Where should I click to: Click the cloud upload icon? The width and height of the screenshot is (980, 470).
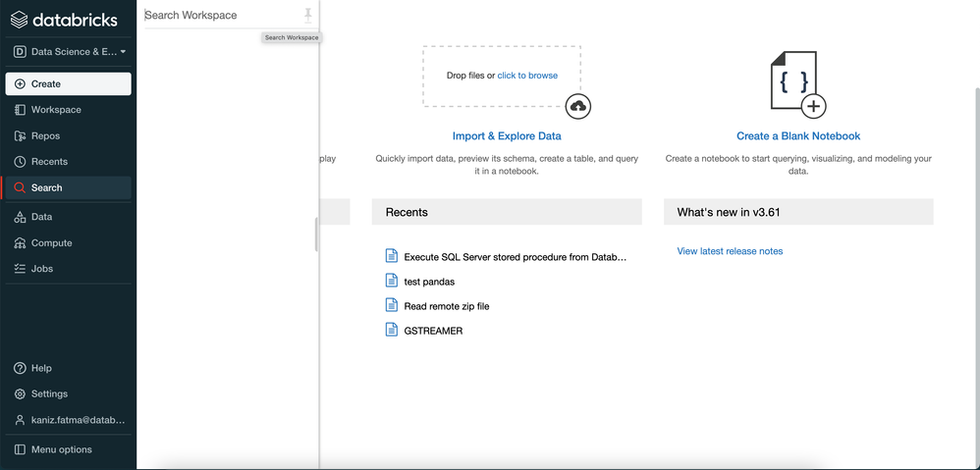click(x=578, y=106)
